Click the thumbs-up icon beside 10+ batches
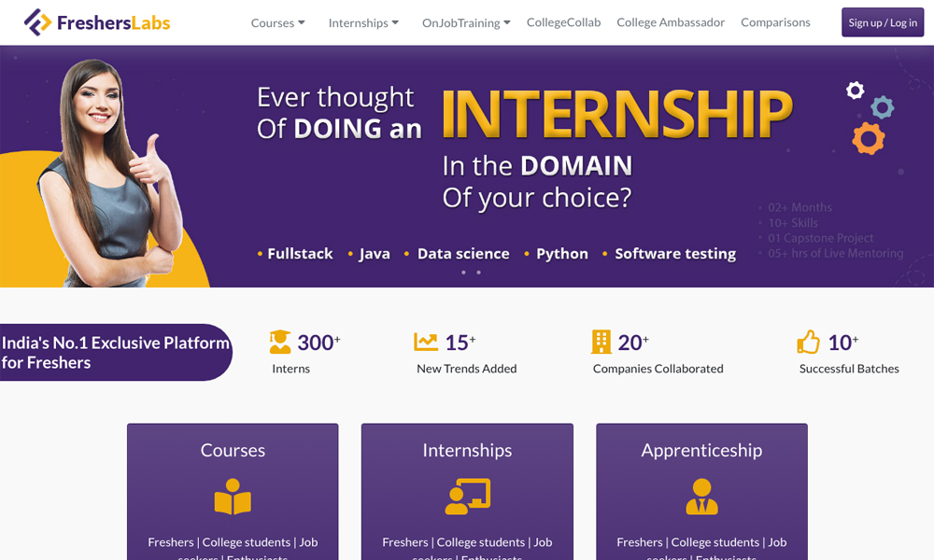The height and width of the screenshot is (560, 934). pyautogui.click(x=808, y=343)
